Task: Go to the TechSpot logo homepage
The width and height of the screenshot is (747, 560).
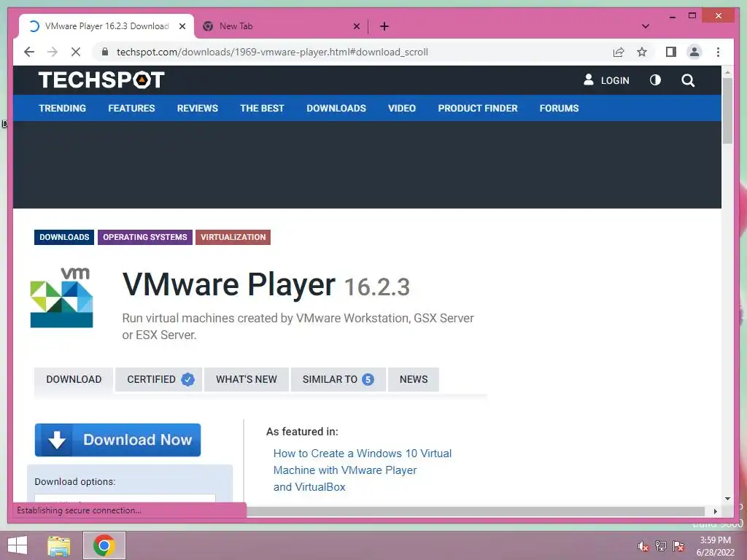Action: coord(101,80)
